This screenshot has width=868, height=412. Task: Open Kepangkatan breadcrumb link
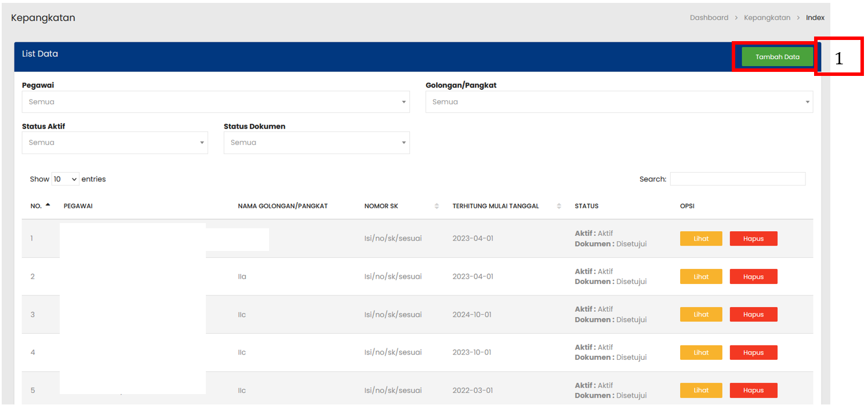pos(767,17)
